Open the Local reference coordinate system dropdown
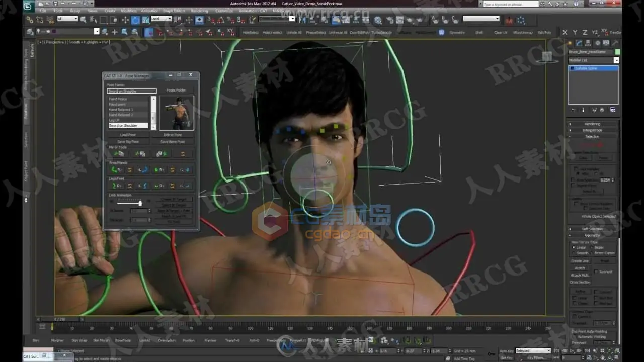644x362 pixels. click(x=162, y=19)
